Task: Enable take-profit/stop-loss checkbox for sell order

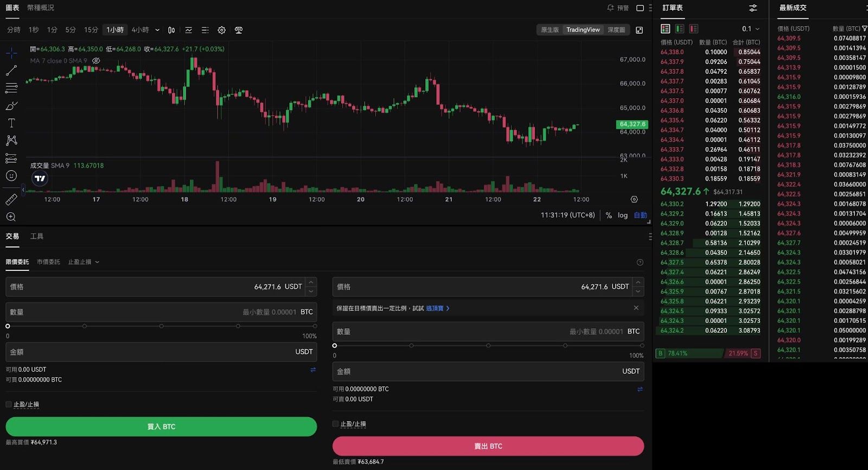Action: pyautogui.click(x=335, y=424)
